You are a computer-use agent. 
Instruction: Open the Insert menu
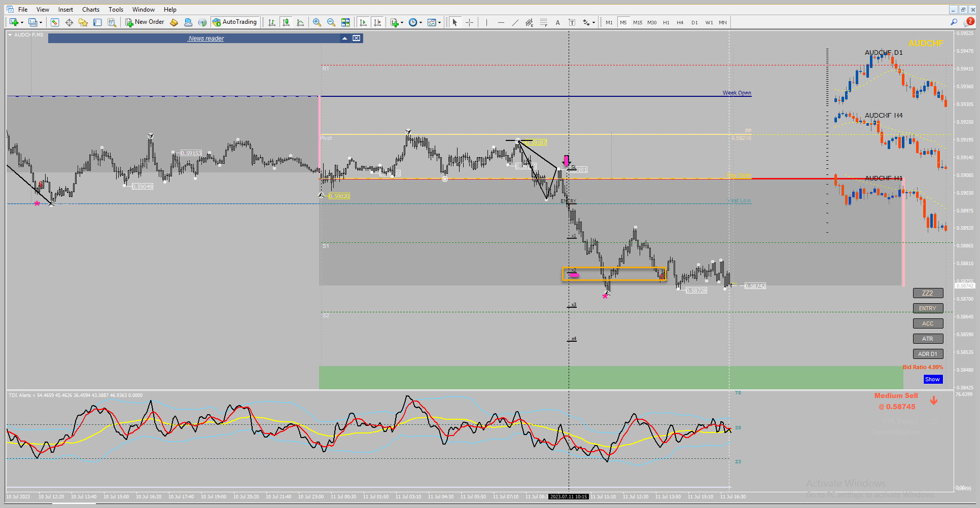tap(65, 10)
